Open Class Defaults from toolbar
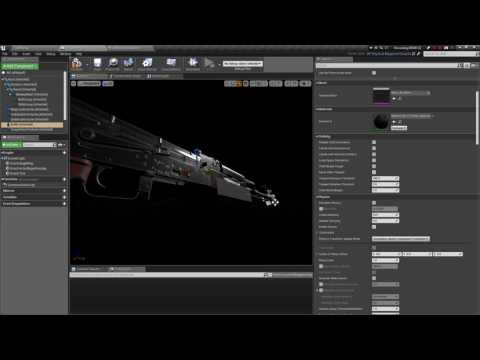Screen dimensions: 480x360 171,63
